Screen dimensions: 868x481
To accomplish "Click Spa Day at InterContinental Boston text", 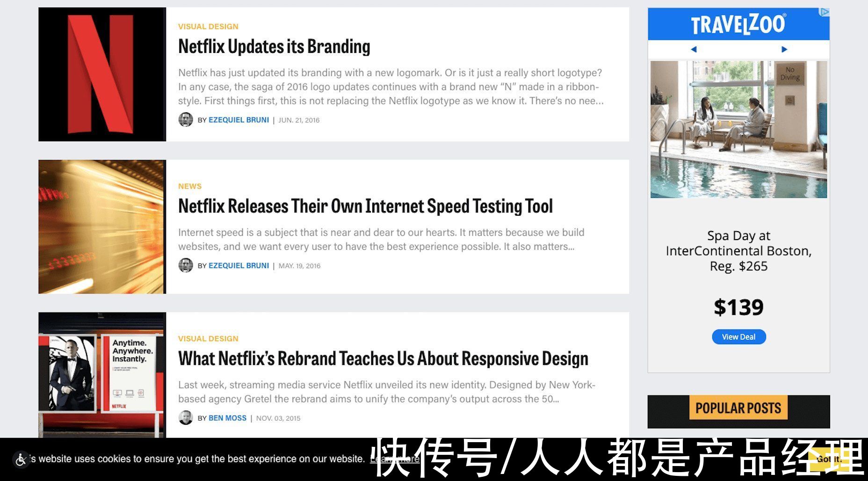I will pyautogui.click(x=738, y=251).
